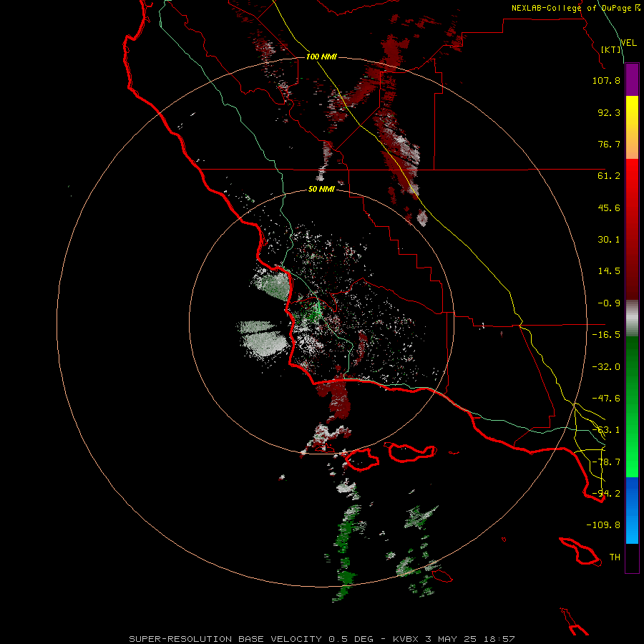Select the -78.7 velocity scale value
Viewport: 644px width, 644px height.
(x=606, y=462)
